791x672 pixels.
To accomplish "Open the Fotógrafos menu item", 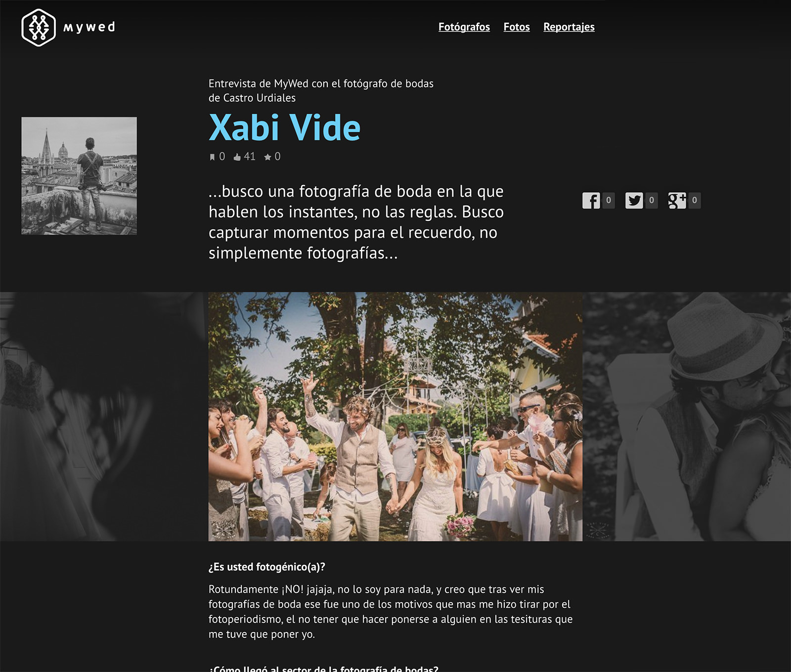I will click(464, 27).
